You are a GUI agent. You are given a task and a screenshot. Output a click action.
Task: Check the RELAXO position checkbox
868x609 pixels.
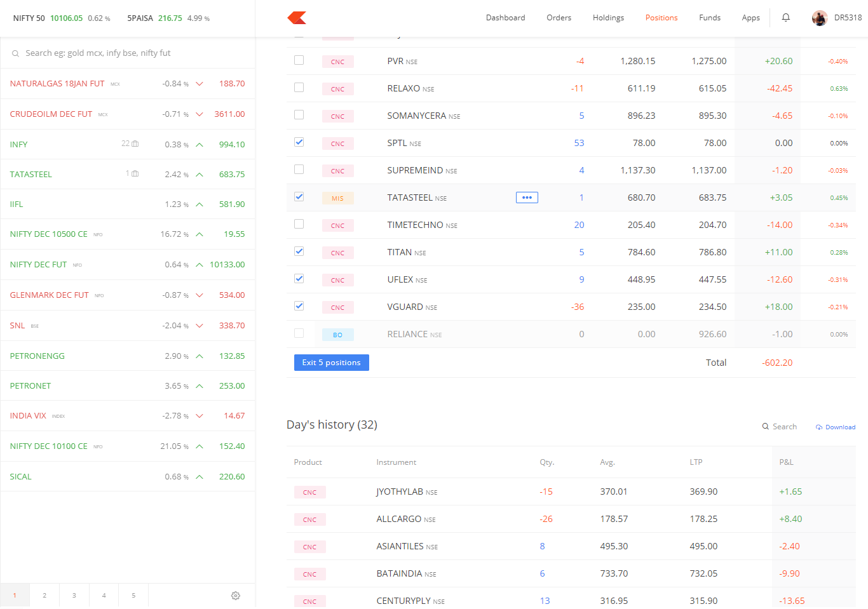[299, 88]
